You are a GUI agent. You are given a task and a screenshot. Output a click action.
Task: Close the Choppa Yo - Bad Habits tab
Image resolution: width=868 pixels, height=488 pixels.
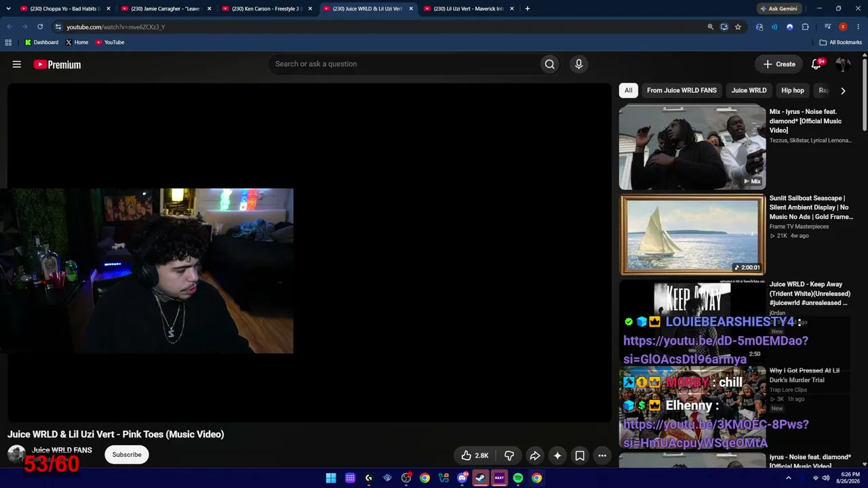pyautogui.click(x=108, y=9)
